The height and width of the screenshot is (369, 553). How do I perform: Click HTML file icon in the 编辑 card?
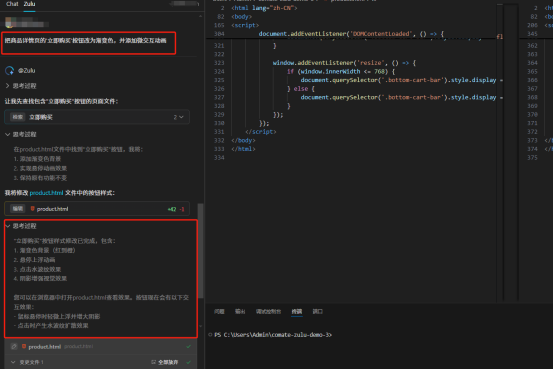coord(32,209)
